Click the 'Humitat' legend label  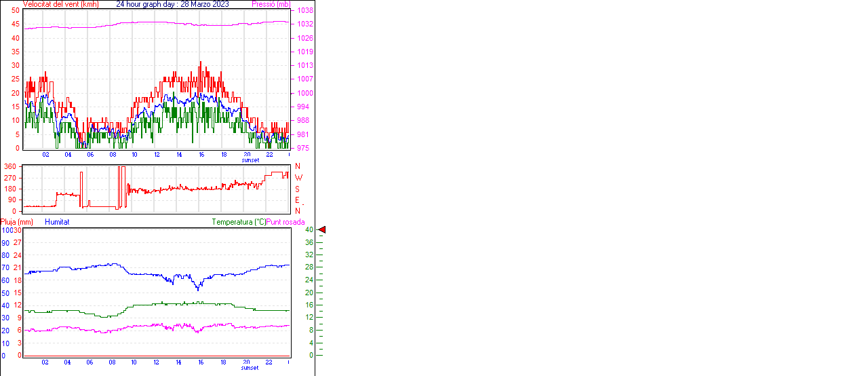coord(57,222)
